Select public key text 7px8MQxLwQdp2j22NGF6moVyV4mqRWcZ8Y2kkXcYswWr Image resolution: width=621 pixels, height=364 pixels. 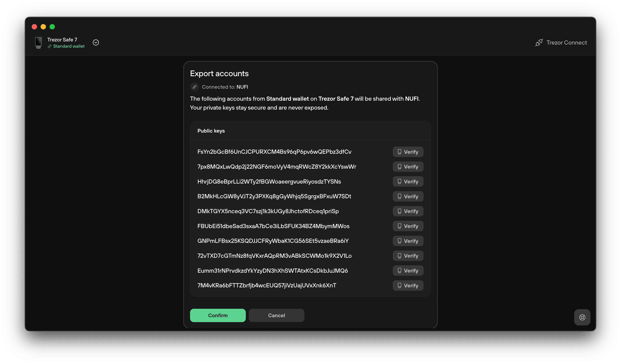click(x=277, y=167)
